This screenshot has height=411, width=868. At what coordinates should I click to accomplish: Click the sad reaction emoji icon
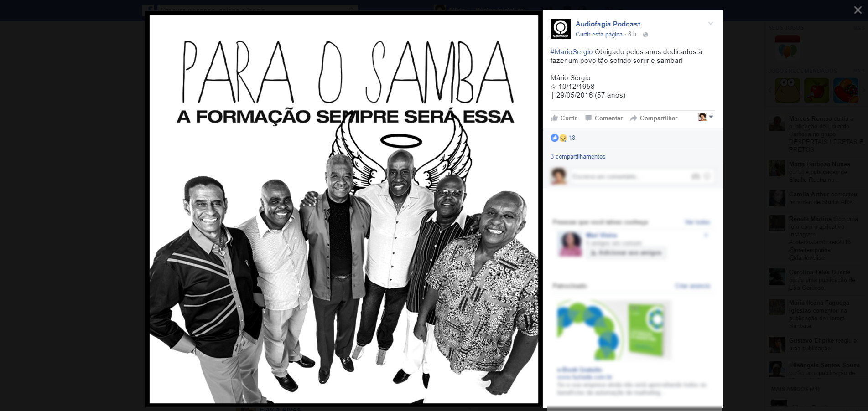563,138
